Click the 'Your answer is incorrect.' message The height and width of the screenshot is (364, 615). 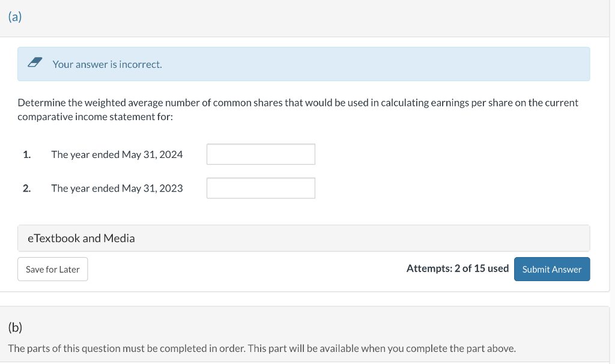point(107,64)
